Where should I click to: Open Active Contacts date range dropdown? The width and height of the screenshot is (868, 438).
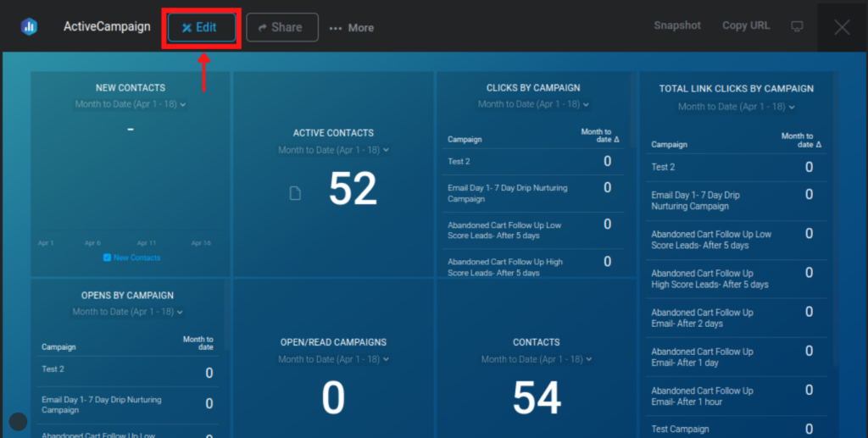333,150
